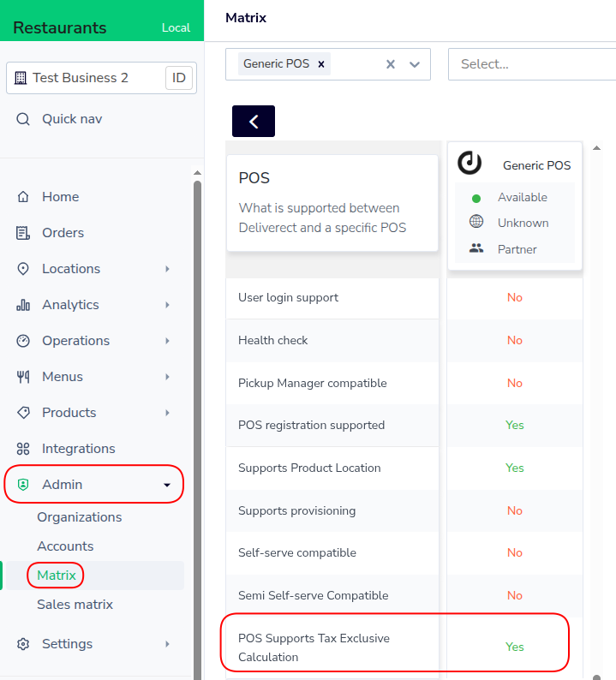Click the Integrations grid icon

coord(23,449)
